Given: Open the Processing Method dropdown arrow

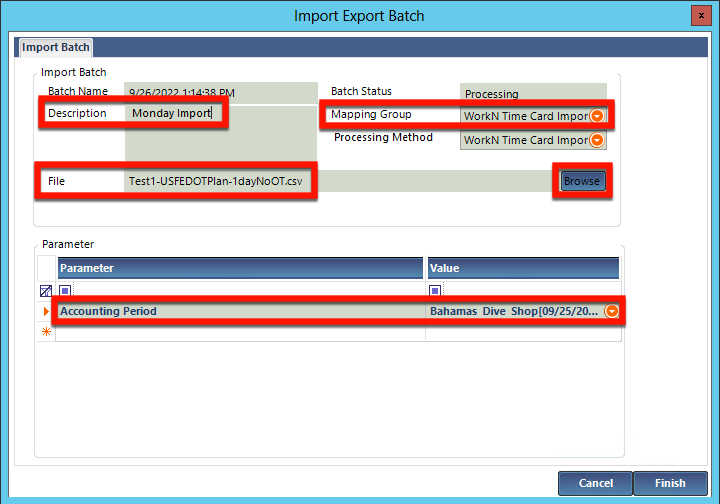Looking at the screenshot, I should point(597,140).
